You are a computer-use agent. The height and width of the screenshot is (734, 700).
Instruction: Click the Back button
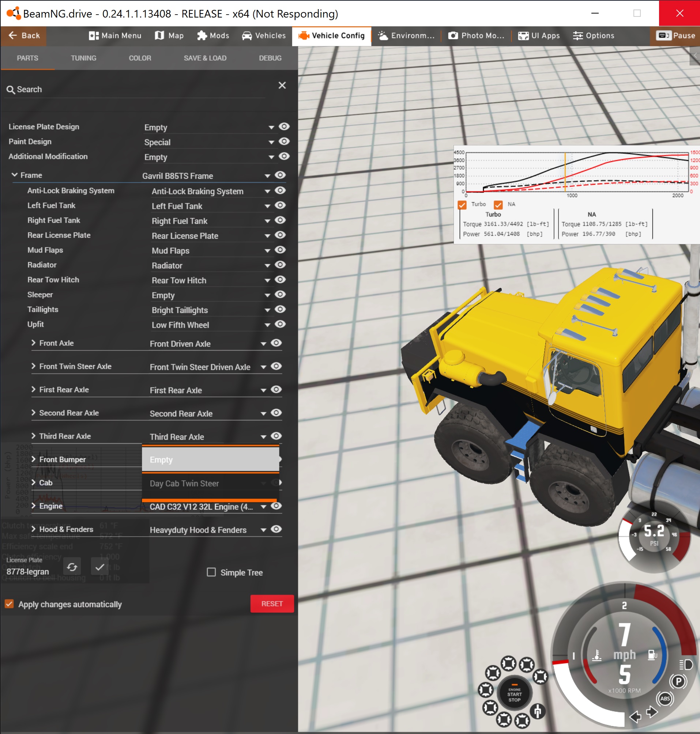tap(24, 35)
